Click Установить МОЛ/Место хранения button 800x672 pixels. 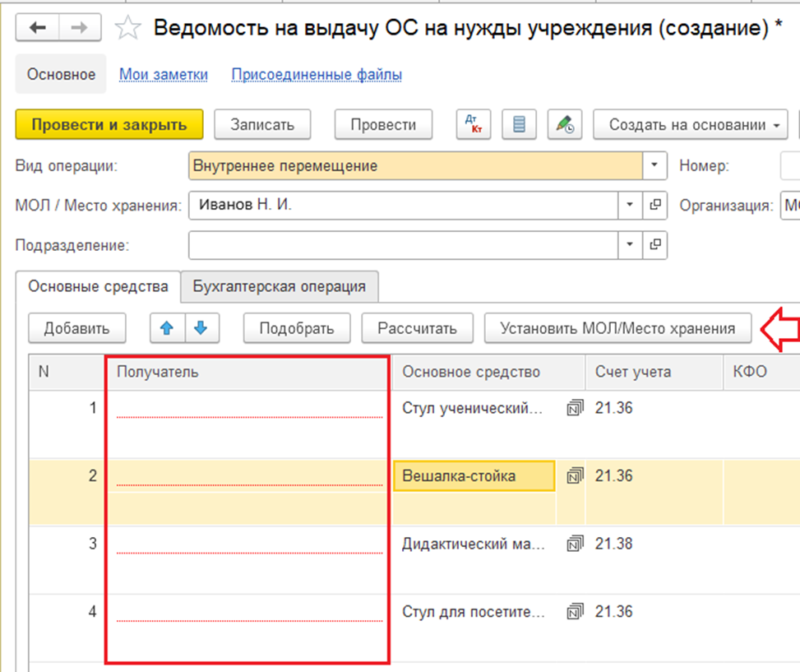(x=617, y=328)
